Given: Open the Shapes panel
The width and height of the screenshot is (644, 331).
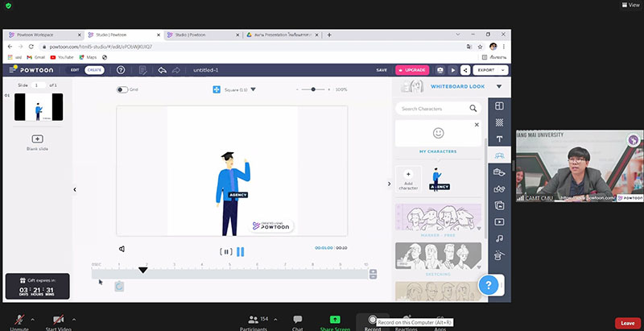Looking at the screenshot, I should click(x=499, y=189).
